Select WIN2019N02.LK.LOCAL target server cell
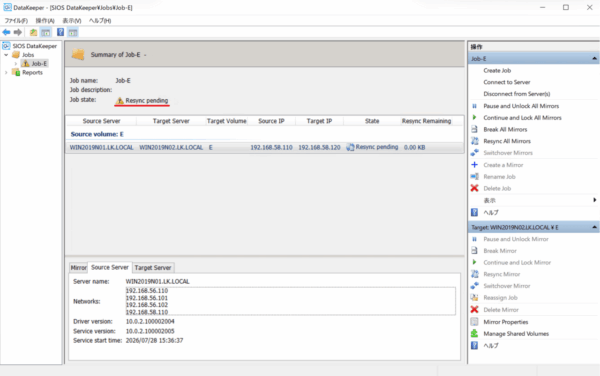This screenshot has height=376, width=600. tap(171, 147)
